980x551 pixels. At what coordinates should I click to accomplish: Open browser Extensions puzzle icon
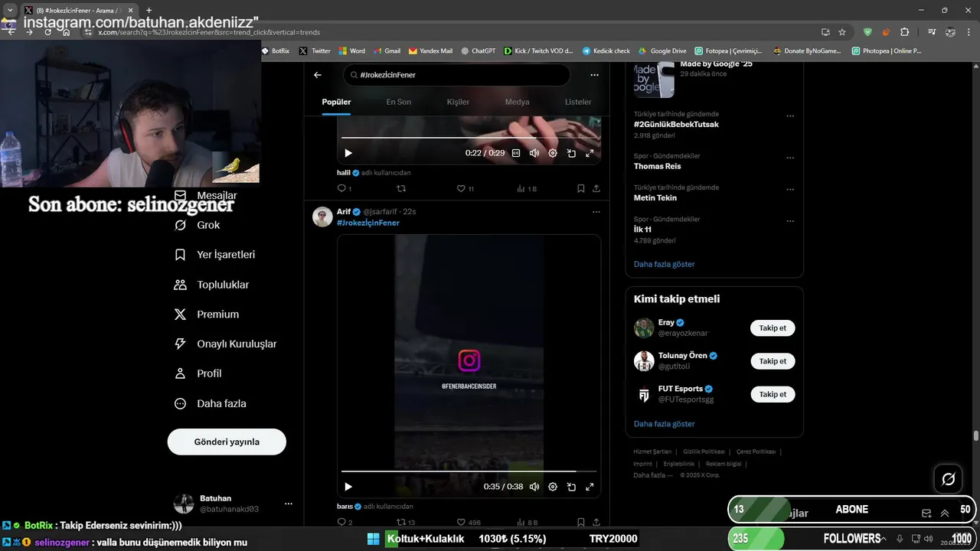(x=904, y=32)
